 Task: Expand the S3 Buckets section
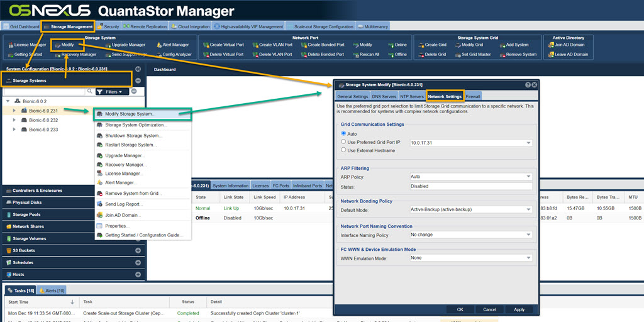(x=138, y=250)
